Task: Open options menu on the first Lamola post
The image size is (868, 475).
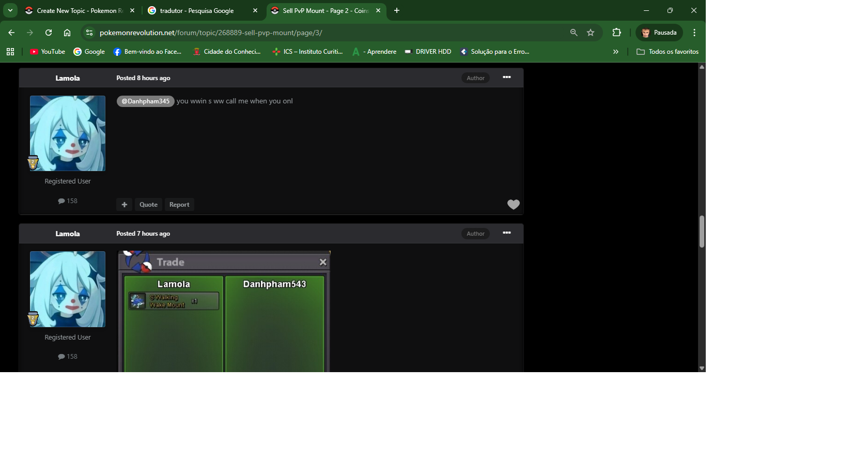Action: tap(506, 78)
